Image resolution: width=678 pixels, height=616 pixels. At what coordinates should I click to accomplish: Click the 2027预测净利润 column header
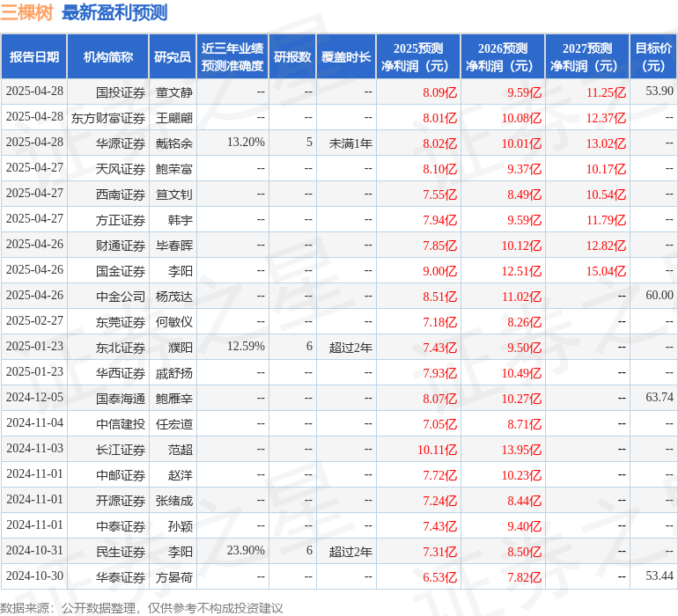(x=587, y=56)
